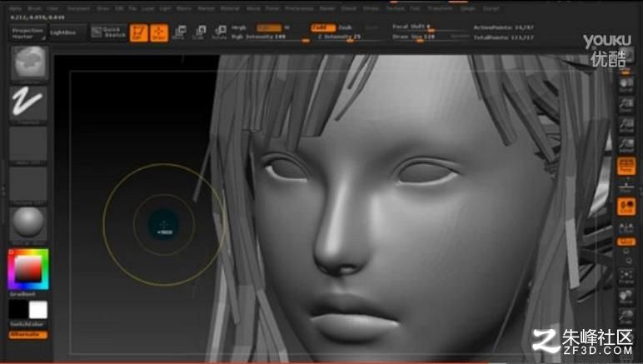643x364 pixels.
Task: Open the stroke type selector (Freehand)
Action: coord(27,104)
